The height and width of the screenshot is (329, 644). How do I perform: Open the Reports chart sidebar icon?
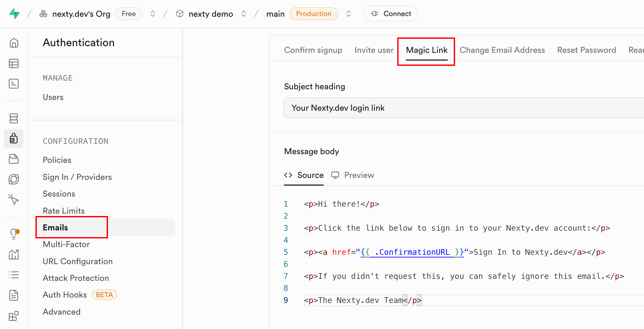click(14, 255)
